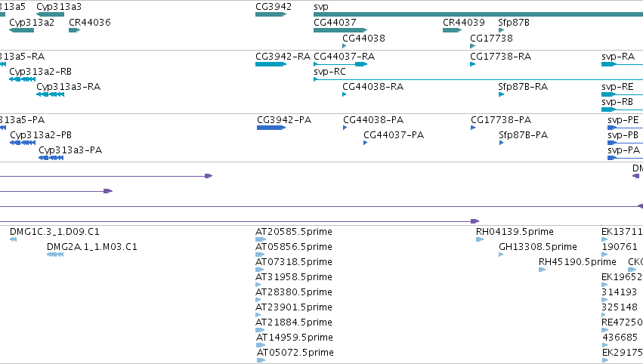Click the Sfp87B gene label
The image size is (643, 364).
pos(514,23)
